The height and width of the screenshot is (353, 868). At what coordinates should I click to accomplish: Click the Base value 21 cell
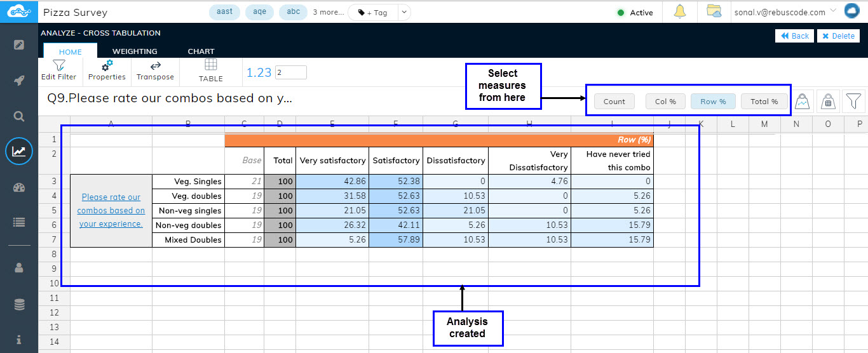pos(244,181)
